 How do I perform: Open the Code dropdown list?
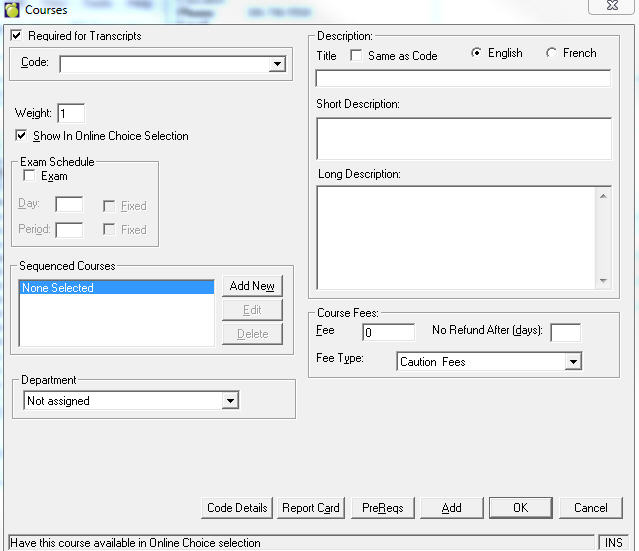tap(277, 65)
